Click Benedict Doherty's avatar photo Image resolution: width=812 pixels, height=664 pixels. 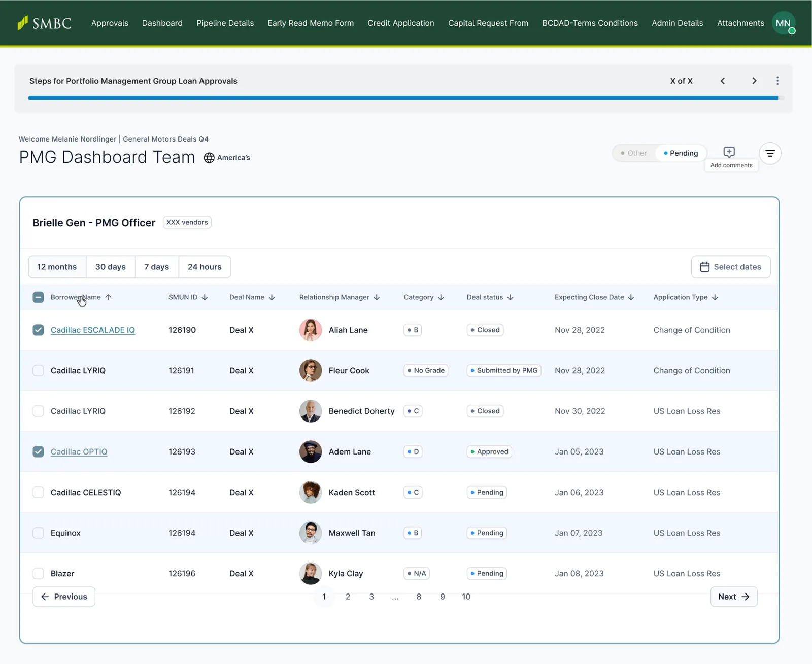point(311,411)
